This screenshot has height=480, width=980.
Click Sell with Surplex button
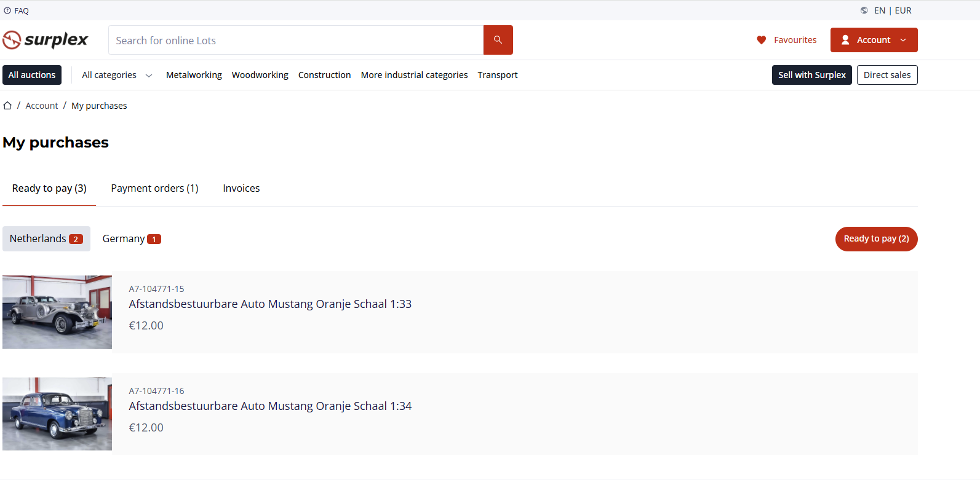812,75
